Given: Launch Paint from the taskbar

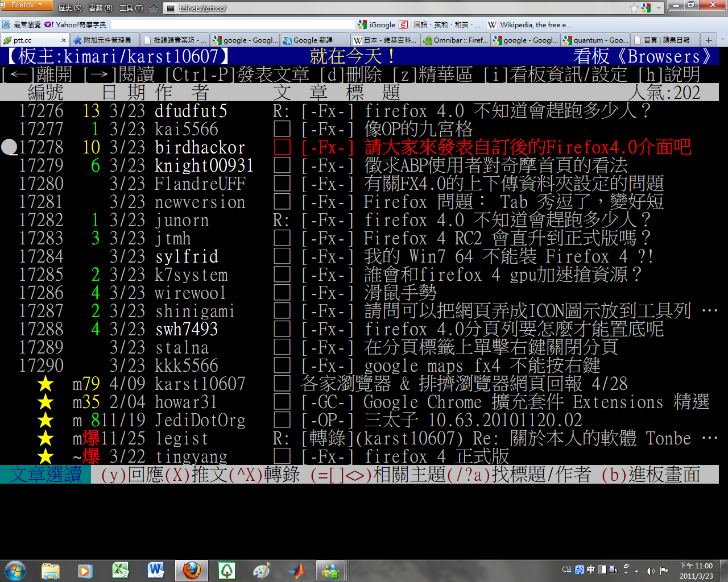Looking at the screenshot, I should click(x=262, y=571).
